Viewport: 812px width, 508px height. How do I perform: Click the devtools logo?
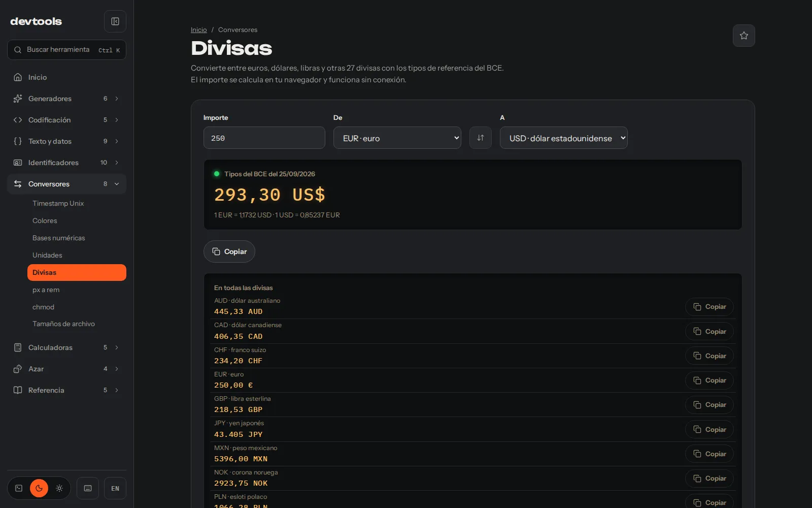[36, 21]
